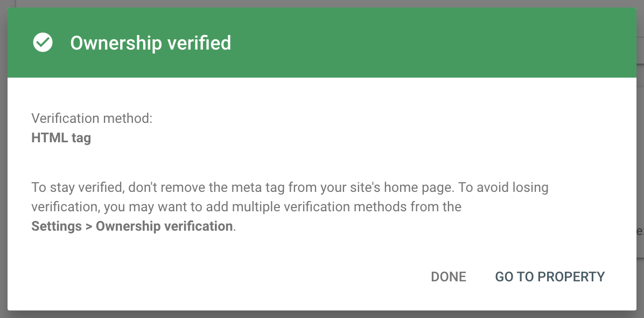
Task: Click bold "Ownership verification" text
Action: coord(164,226)
